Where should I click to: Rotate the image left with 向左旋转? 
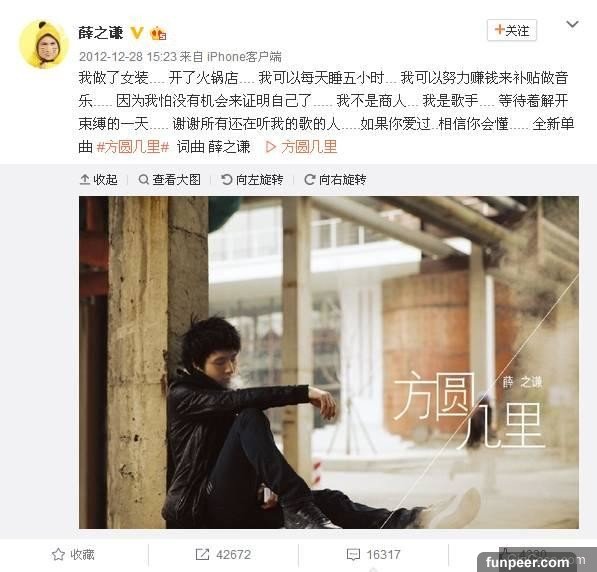(x=252, y=179)
